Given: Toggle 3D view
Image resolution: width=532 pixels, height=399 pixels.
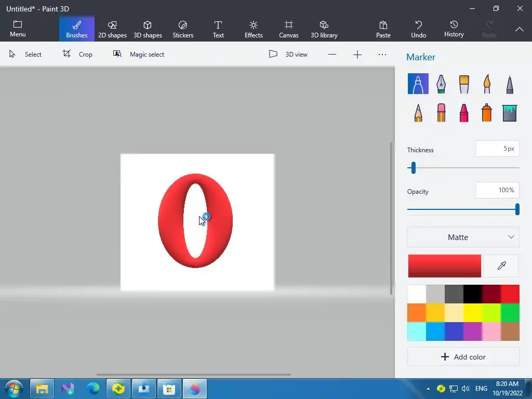Looking at the screenshot, I should tap(288, 54).
